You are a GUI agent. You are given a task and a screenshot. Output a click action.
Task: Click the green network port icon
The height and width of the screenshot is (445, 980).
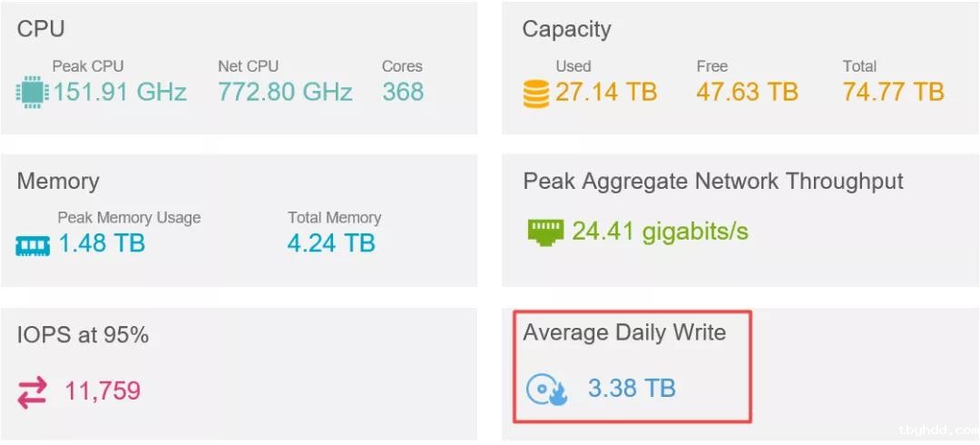[x=545, y=232]
